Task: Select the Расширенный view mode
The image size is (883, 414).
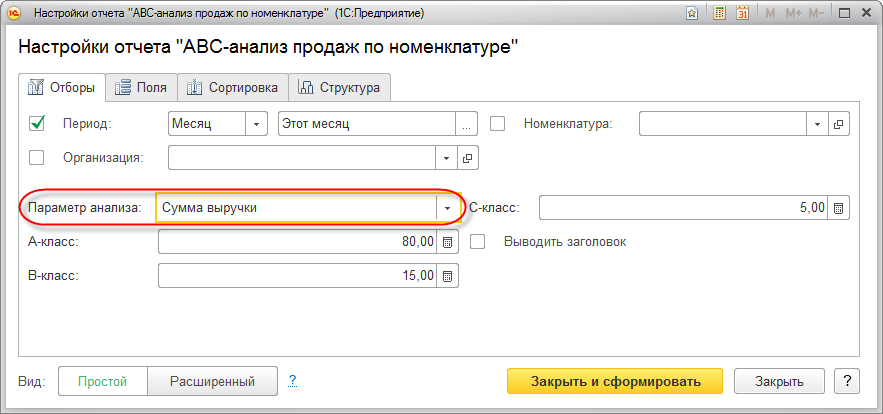Action: tap(211, 381)
